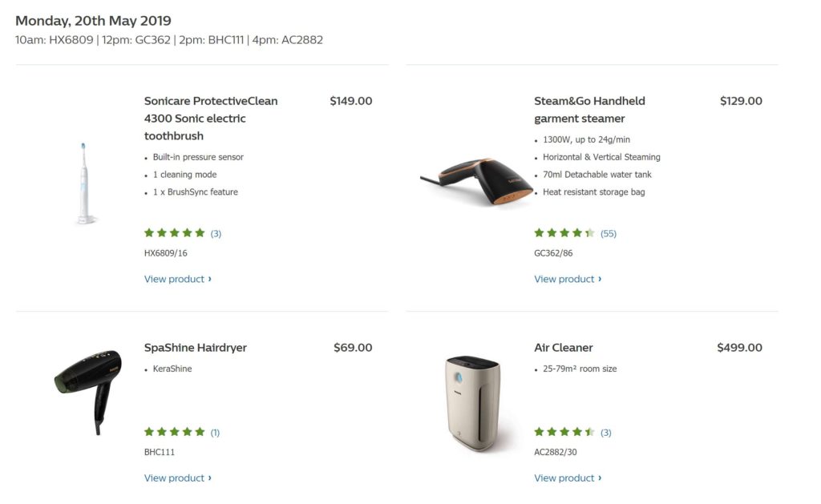Open the SpaShine Hairdryer title link
Image resolution: width=821 pixels, height=504 pixels.
point(196,348)
